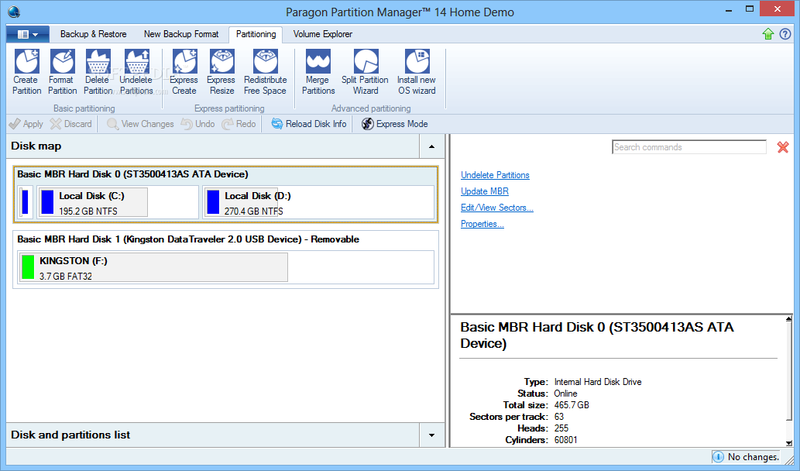Viewport: 800px width, 471px height.
Task: Open the main application menu dropdown
Action: pyautogui.click(x=27, y=34)
